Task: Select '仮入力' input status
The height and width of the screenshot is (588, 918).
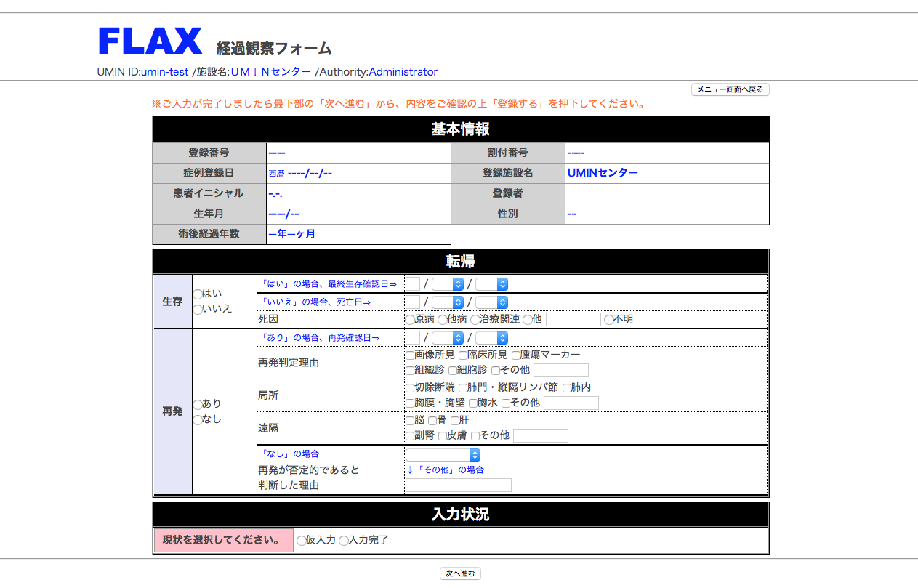Action: pos(302,541)
